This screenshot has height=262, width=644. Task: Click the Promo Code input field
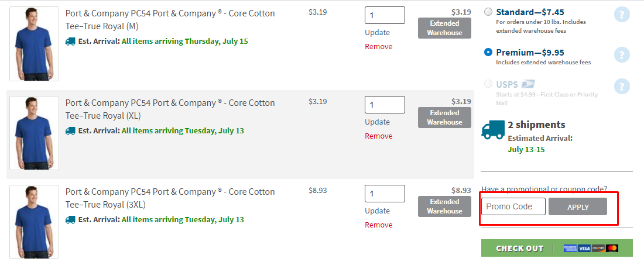(513, 206)
